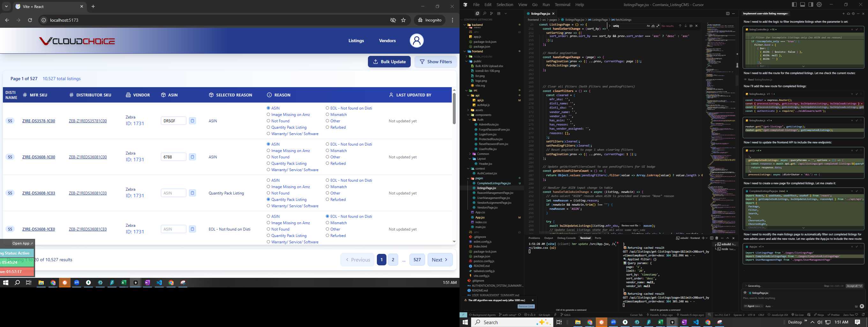Select ASIN reason for Z1RE-DS3578-1C00
Viewport: 868px width, 327px height.
269,108
